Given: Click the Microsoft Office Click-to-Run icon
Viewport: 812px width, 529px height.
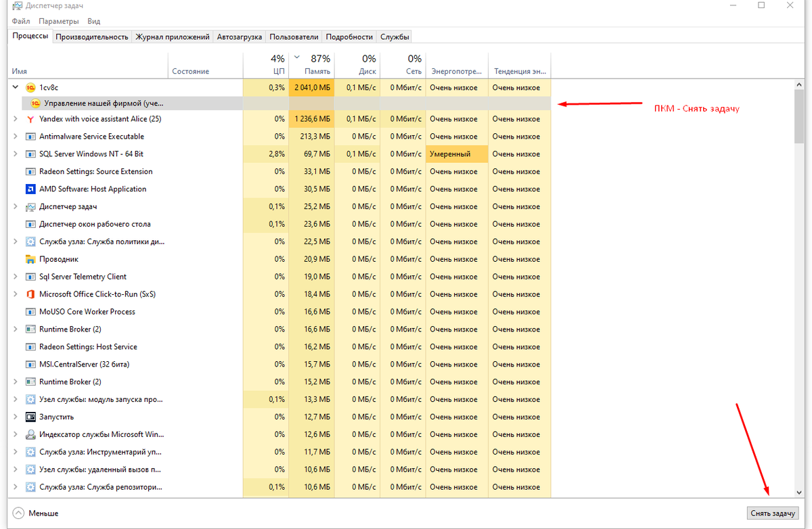Looking at the screenshot, I should (30, 294).
